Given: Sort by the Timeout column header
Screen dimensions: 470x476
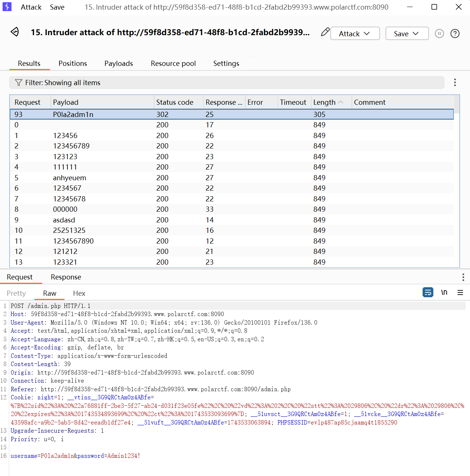Looking at the screenshot, I should click(294, 102).
